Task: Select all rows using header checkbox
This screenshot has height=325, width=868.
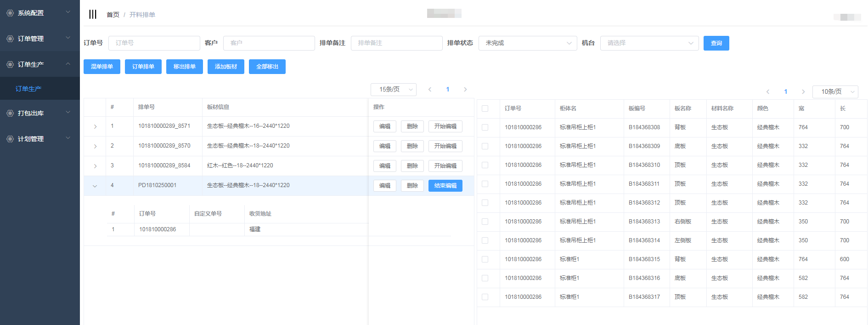Action: (485, 108)
